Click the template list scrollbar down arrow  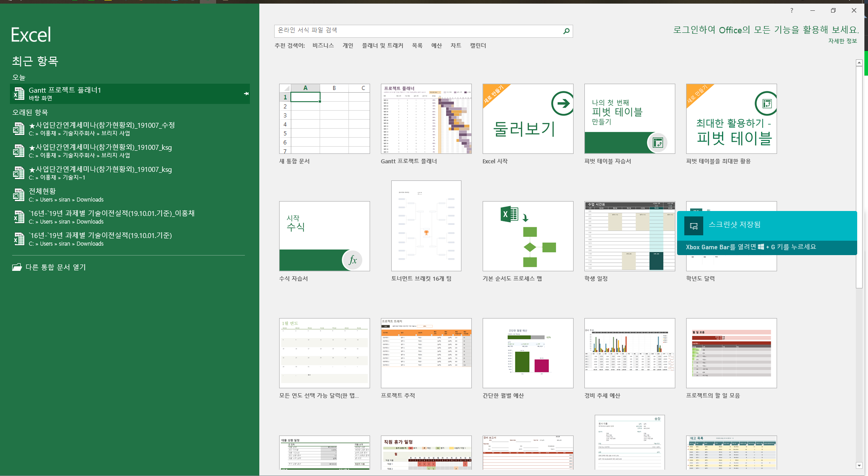point(859,466)
